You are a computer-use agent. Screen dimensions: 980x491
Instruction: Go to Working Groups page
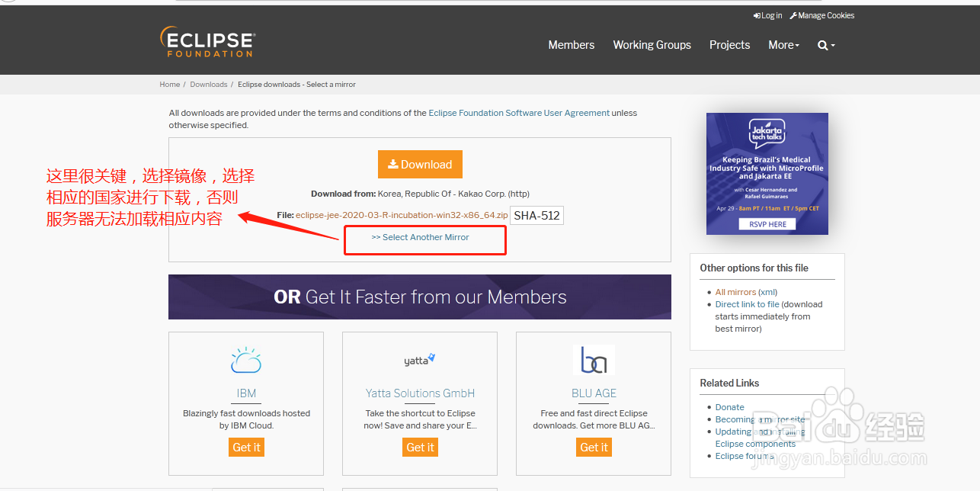pos(652,45)
